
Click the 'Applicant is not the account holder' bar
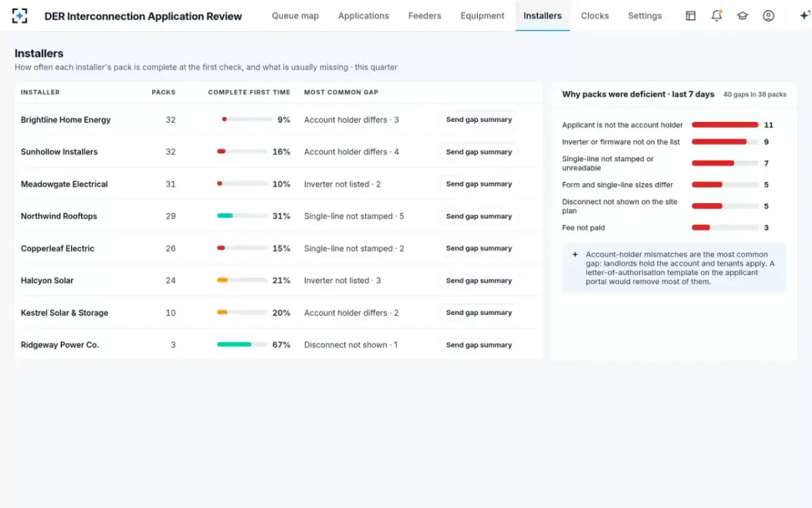tap(725, 125)
